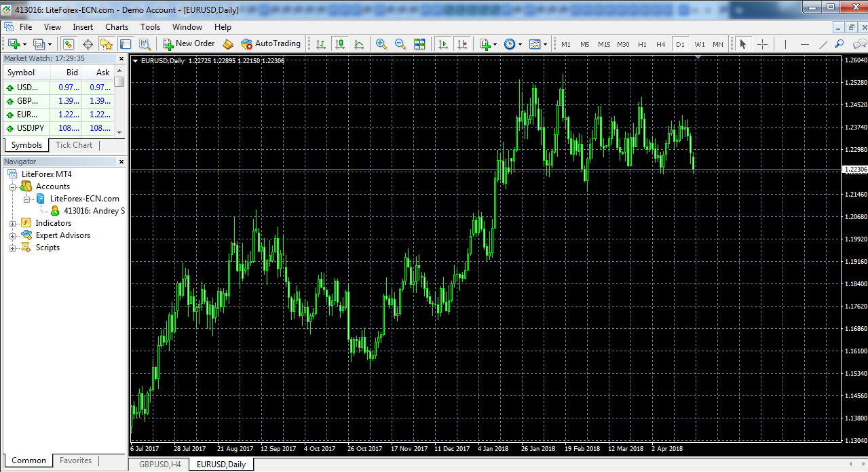Screen dimensions: 868x472
Task: Switch to Bar Chart display icon
Action: (x=321, y=43)
